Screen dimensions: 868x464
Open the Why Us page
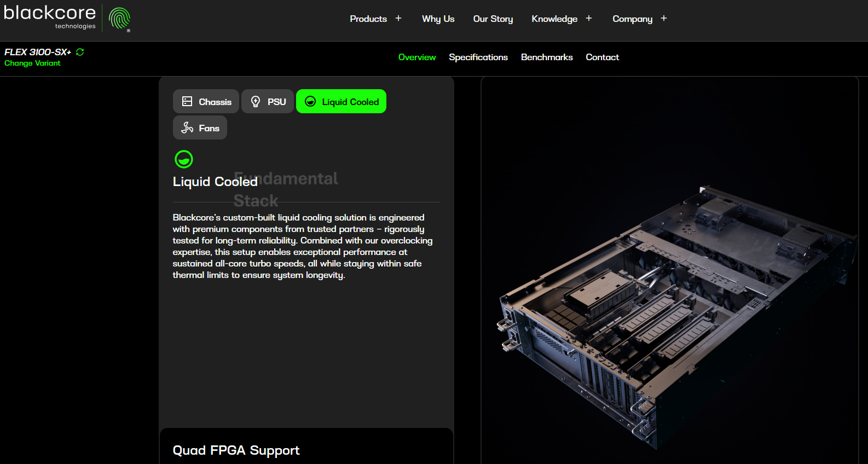438,19
